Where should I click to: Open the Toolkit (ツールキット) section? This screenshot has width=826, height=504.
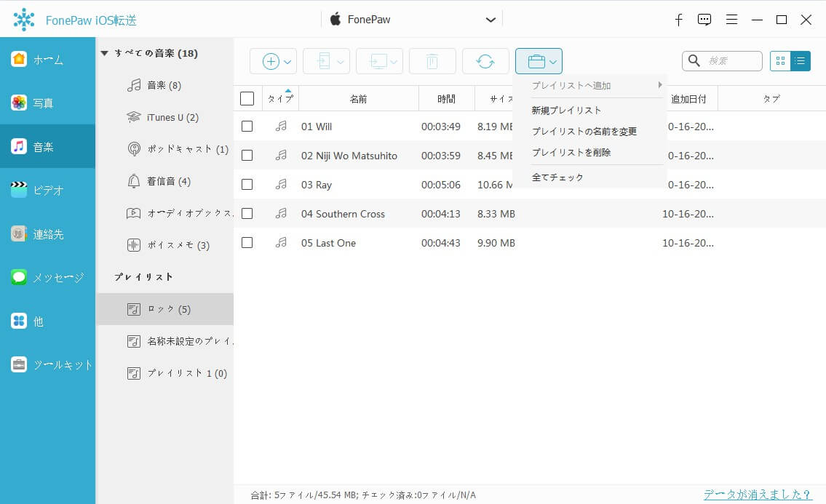[x=47, y=364]
